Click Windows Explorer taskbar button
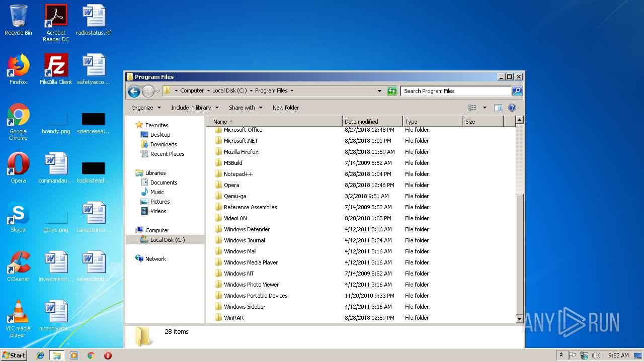Viewport: 644px width, 362px height. pyautogui.click(x=57, y=355)
